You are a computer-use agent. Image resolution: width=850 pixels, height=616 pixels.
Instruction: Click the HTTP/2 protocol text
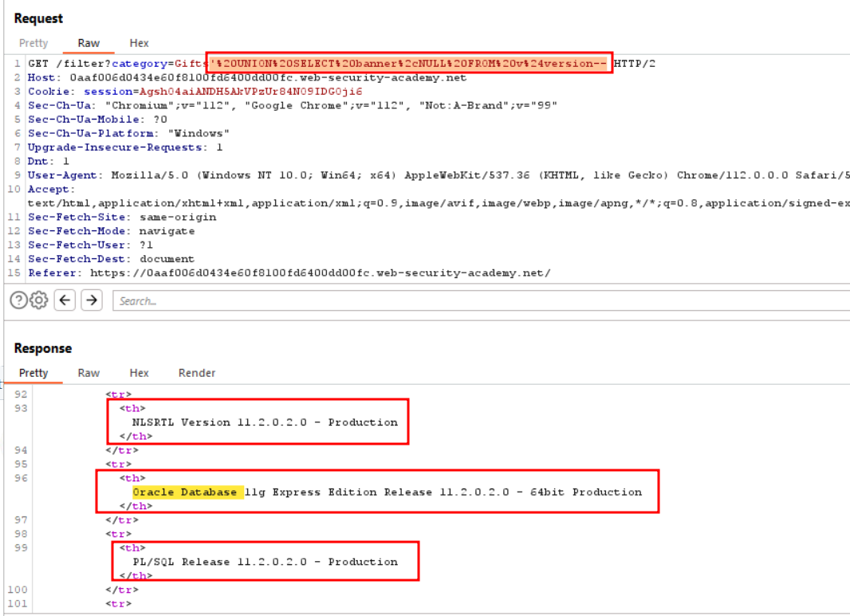click(x=634, y=64)
